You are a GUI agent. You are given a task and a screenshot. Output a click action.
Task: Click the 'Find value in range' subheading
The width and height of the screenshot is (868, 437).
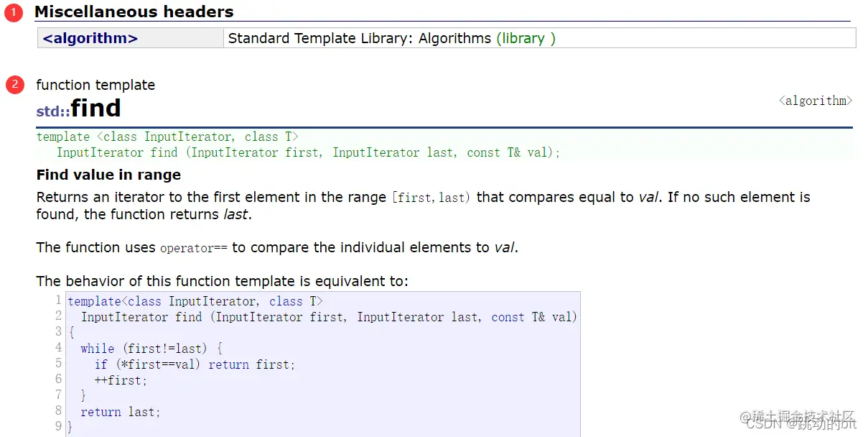coord(108,175)
